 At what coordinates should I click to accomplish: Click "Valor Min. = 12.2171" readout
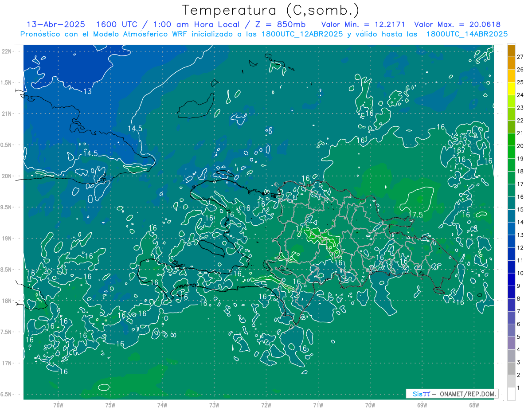[363, 24]
